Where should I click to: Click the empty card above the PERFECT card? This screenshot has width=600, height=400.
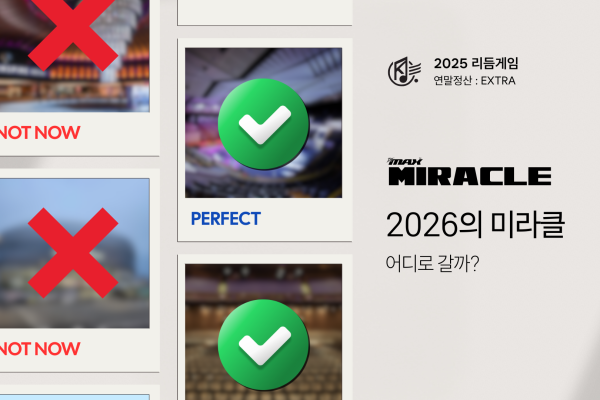(x=264, y=13)
